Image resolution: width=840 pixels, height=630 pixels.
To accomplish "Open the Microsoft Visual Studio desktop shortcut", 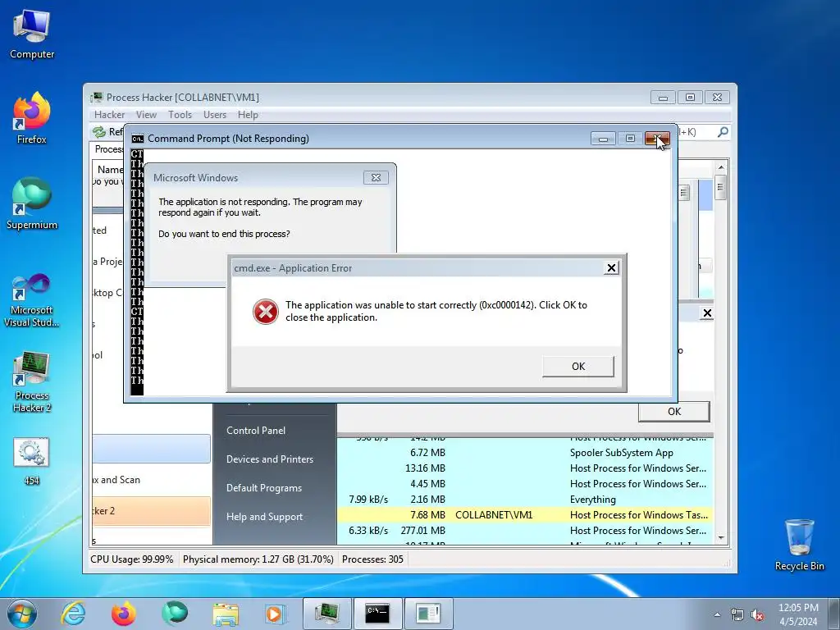I will click(32, 300).
